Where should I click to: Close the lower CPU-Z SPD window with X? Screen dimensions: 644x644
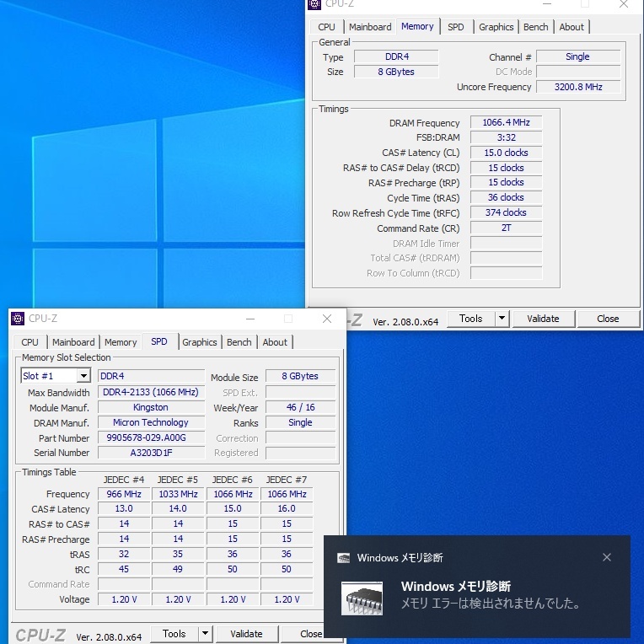(327, 319)
